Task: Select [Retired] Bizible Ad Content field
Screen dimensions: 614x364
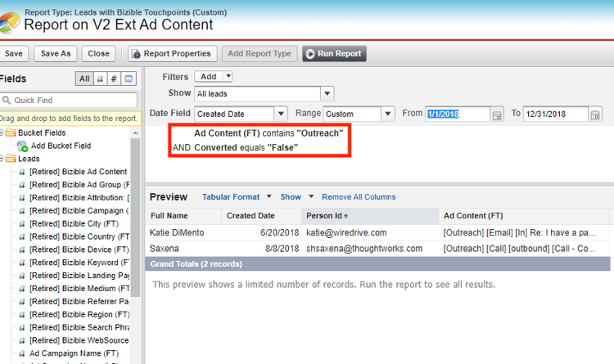Action: 79,172
